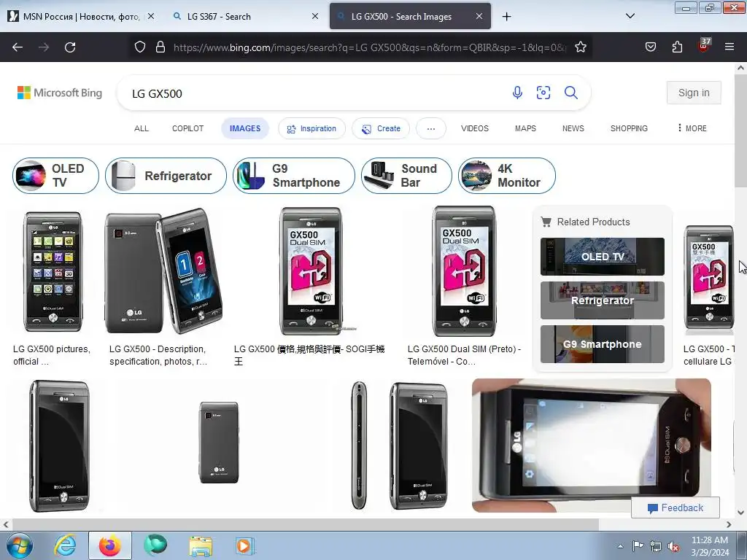Open media player taskbar icon
Image resolution: width=747 pixels, height=560 pixels.
tap(245, 545)
